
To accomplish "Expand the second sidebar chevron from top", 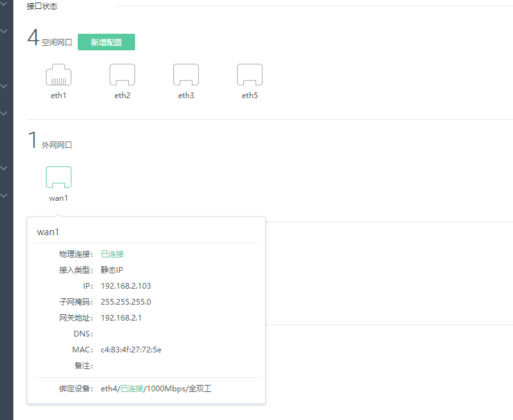I will [x=4, y=31].
